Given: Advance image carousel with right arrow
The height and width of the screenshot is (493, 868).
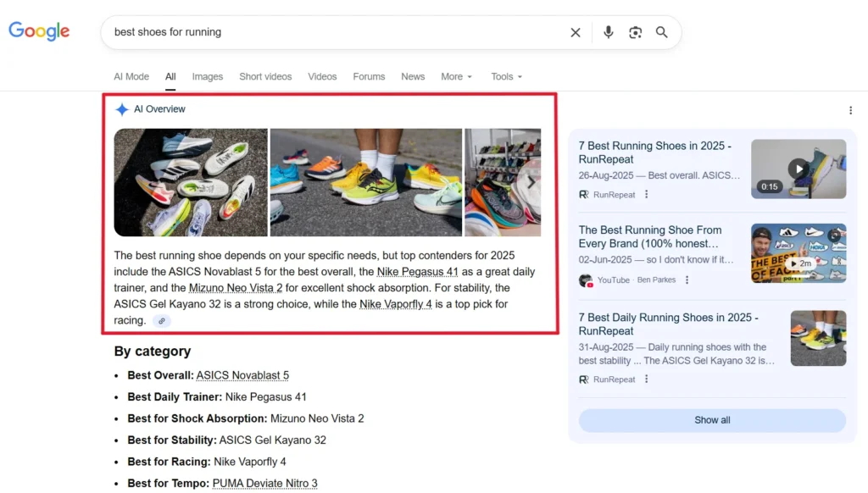Looking at the screenshot, I should coord(531,182).
